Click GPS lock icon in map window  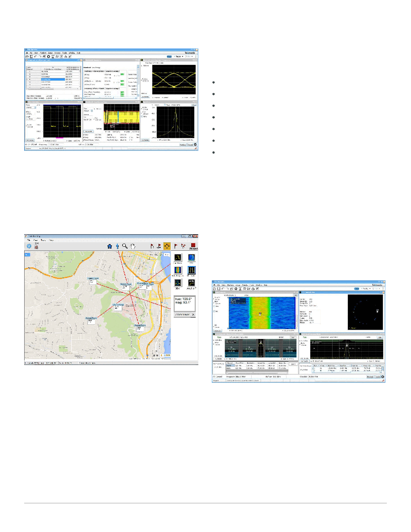tap(36, 246)
